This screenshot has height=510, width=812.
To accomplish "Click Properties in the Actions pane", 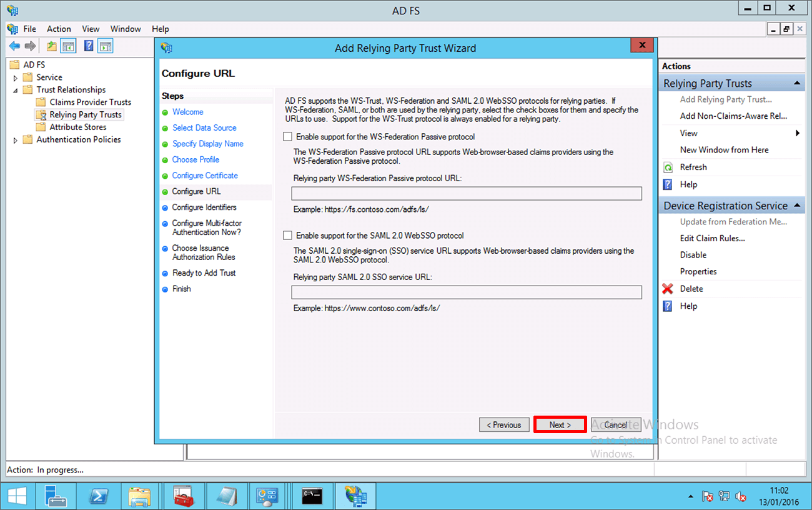I will point(698,272).
